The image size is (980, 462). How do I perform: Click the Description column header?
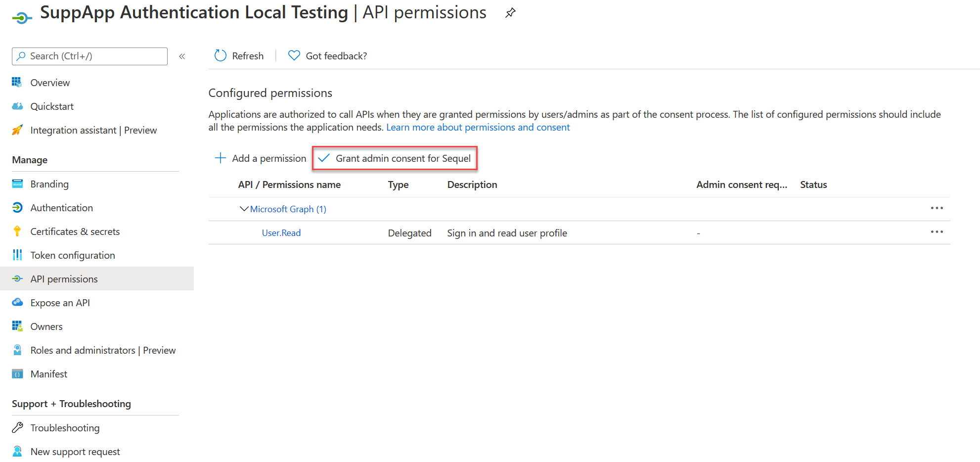coord(472,185)
